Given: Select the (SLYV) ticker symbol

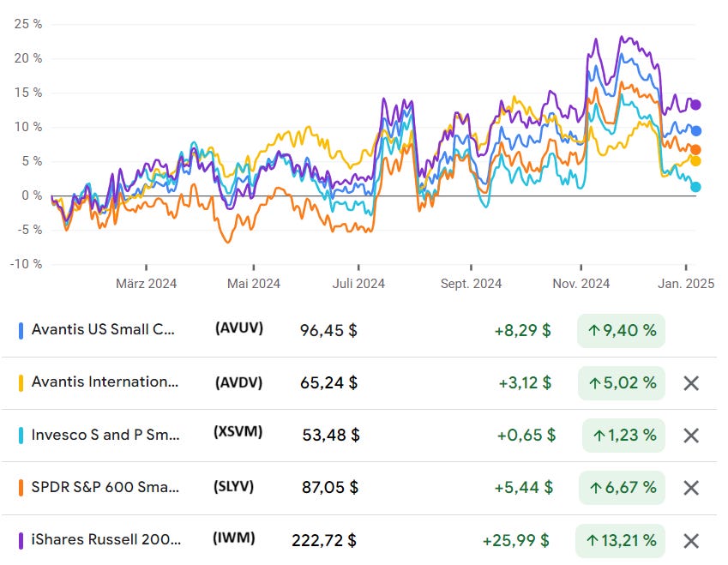Looking at the screenshot, I should (x=233, y=486).
